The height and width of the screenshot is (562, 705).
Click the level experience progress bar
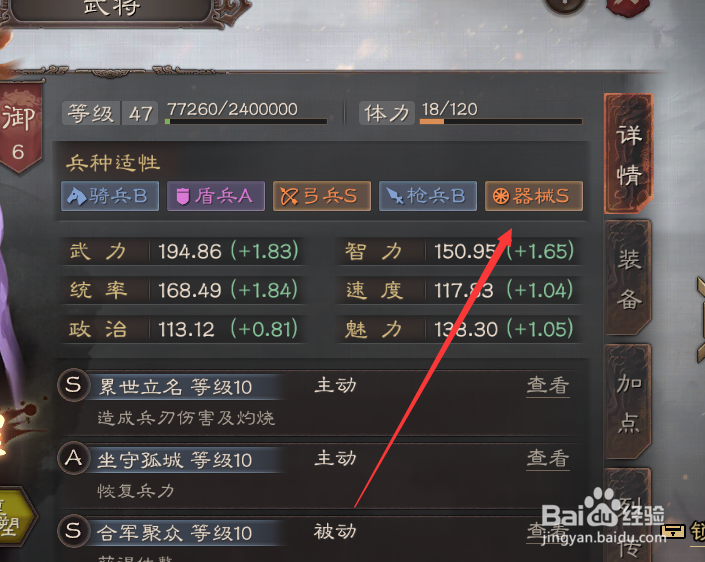pyautogui.click(x=246, y=121)
